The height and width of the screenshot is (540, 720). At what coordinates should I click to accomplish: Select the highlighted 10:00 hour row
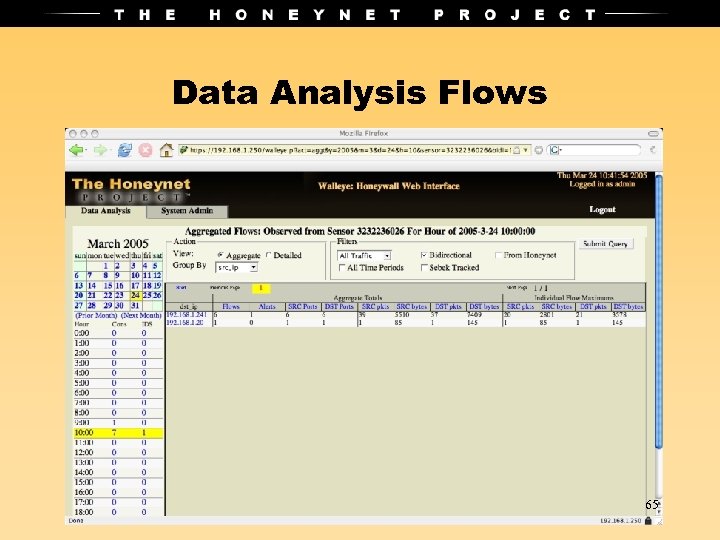click(118, 433)
